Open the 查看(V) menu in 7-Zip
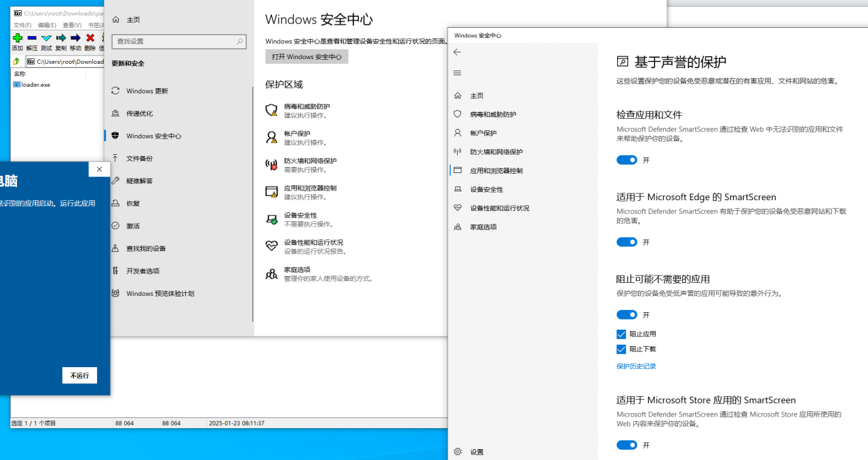Image resolution: width=868 pixels, height=460 pixels. coord(72,25)
